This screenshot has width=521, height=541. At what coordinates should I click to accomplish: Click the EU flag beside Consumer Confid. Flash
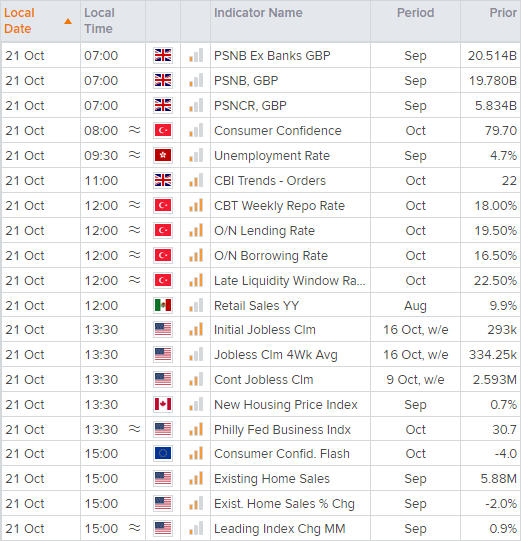(163, 453)
